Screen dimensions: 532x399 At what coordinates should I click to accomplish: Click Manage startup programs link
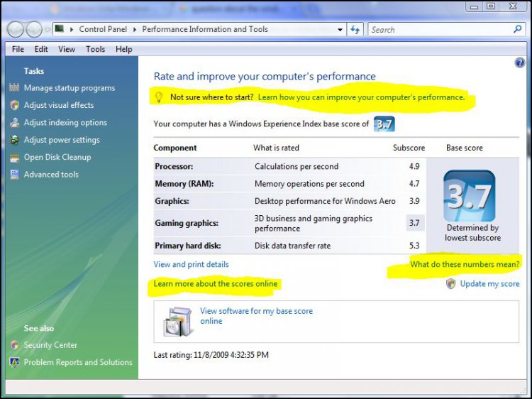click(x=70, y=88)
